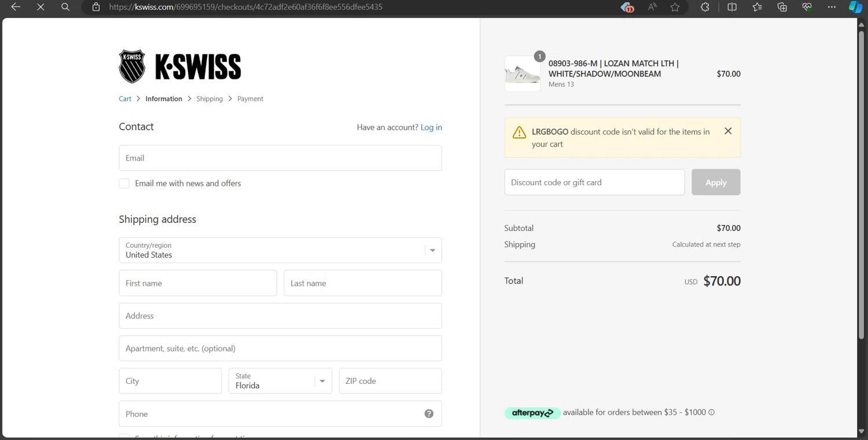This screenshot has height=440, width=868.
Task: Click the Lozan Match shoe thumbnail
Action: [522, 74]
